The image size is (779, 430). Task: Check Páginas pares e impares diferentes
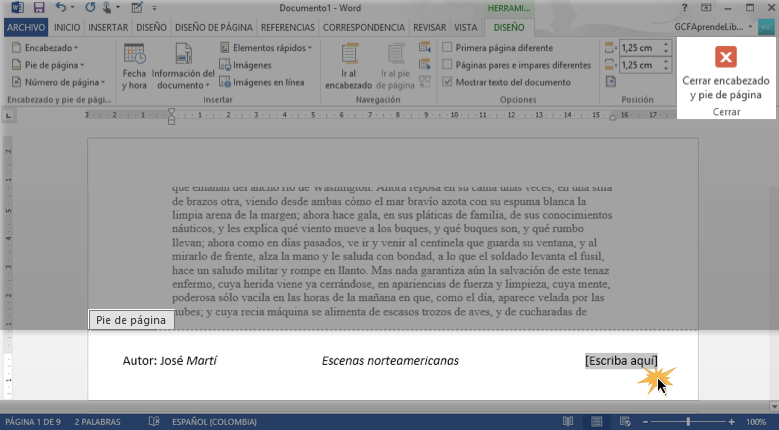tap(447, 64)
